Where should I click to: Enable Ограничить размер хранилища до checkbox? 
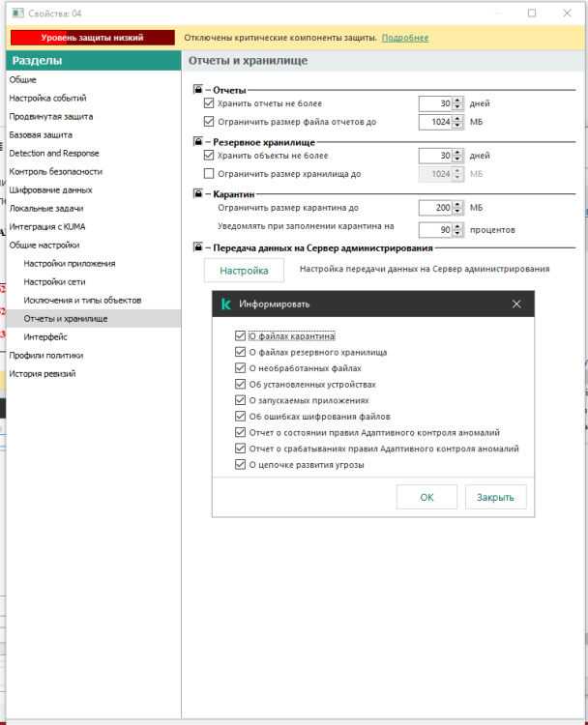(x=209, y=173)
